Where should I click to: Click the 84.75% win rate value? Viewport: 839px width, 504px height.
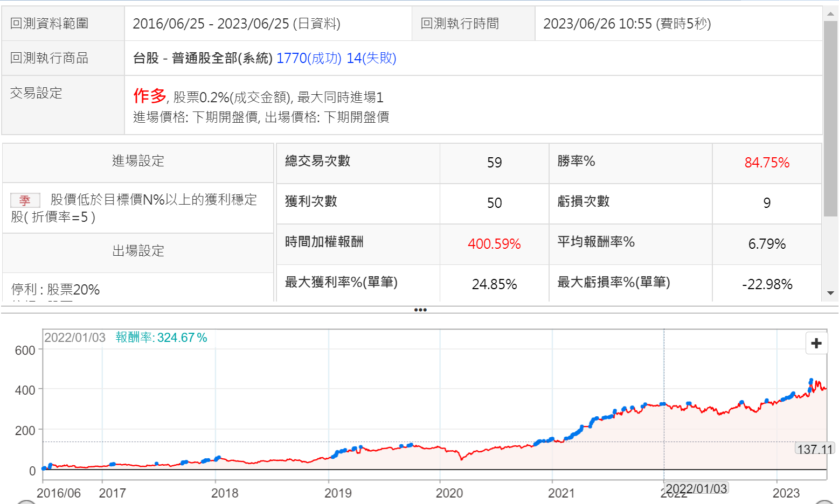coord(766,163)
